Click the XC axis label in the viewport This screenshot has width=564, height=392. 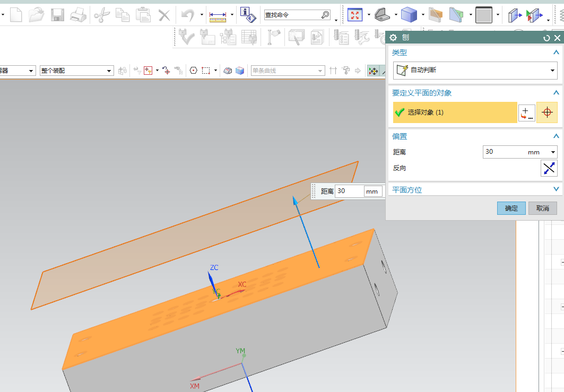pos(242,284)
